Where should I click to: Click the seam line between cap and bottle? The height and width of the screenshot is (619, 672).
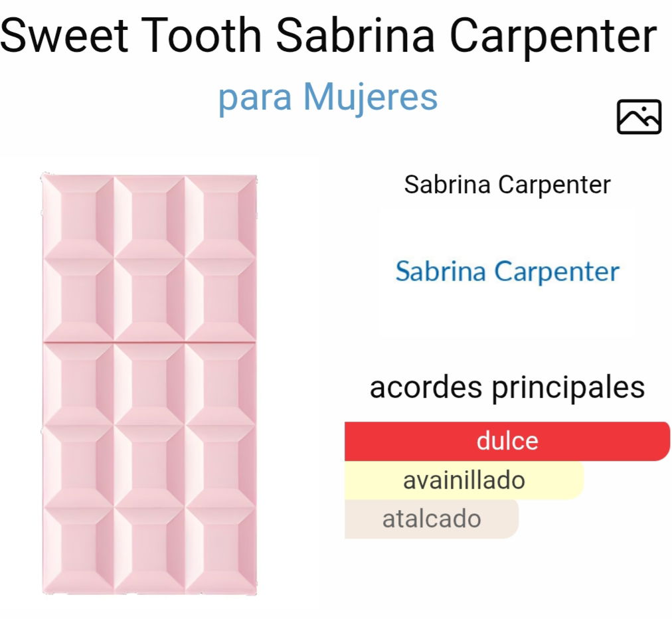(x=149, y=342)
